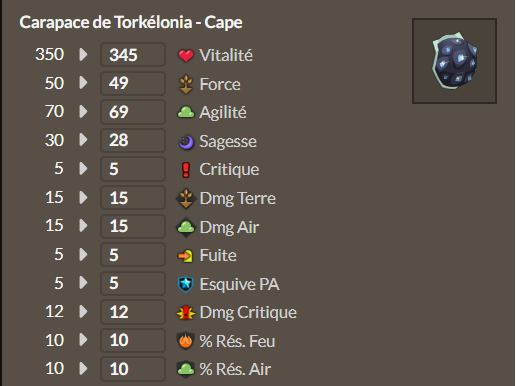Click the Critique red exclamation icon
Viewport: 516px width, 386px height.
186,170
